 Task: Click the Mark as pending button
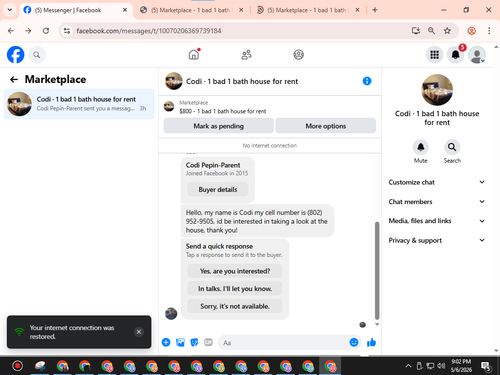tap(219, 126)
